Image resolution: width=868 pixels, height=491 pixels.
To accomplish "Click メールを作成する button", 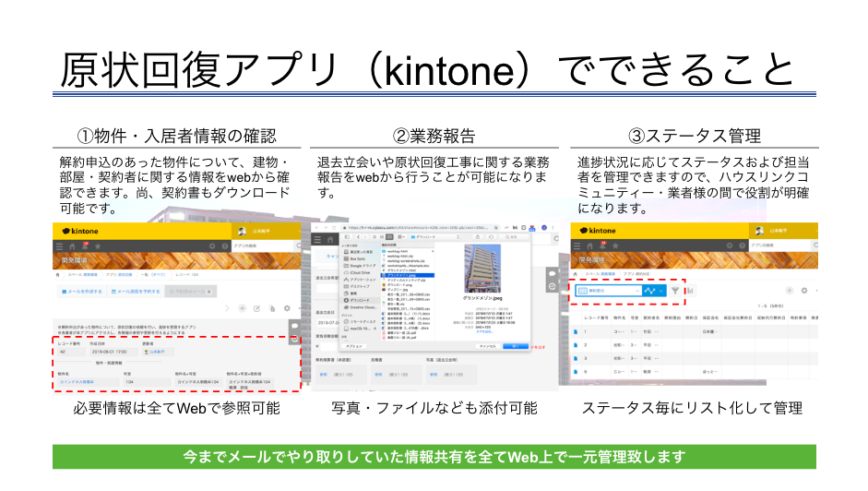I will tap(82, 292).
